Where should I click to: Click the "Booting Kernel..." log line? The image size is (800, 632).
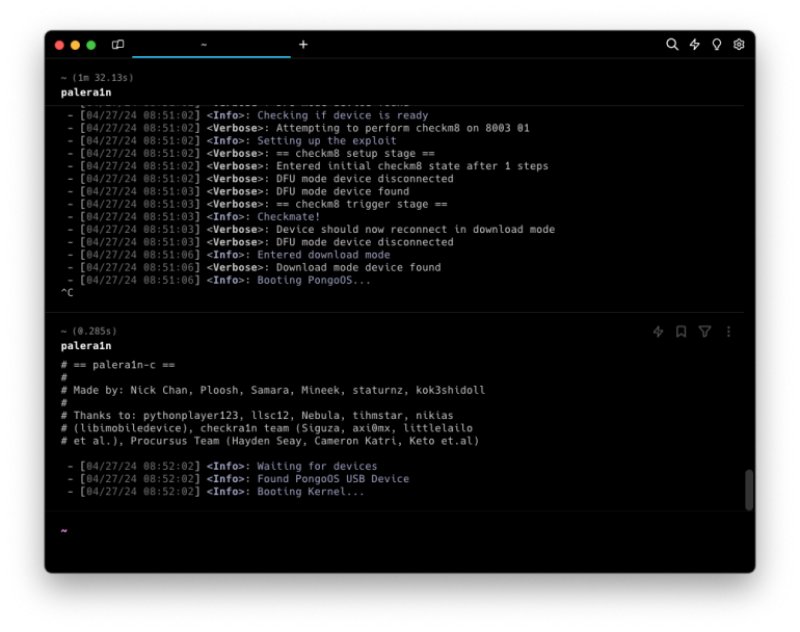pyautogui.click(x=216, y=492)
